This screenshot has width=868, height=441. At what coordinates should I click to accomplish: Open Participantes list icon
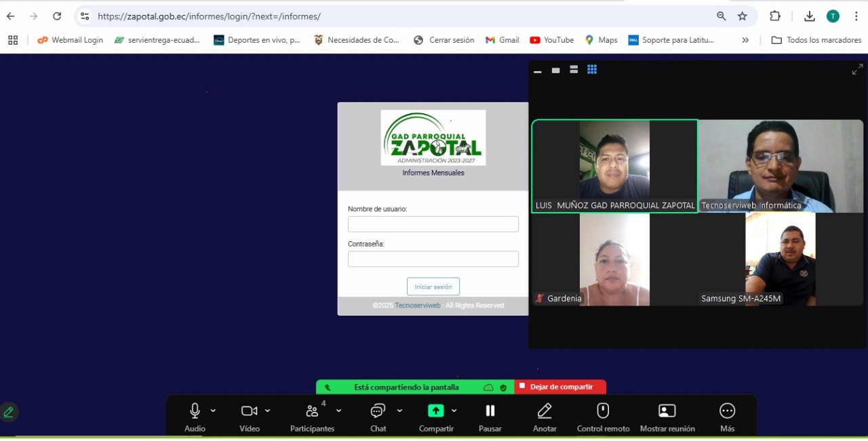[x=312, y=411]
